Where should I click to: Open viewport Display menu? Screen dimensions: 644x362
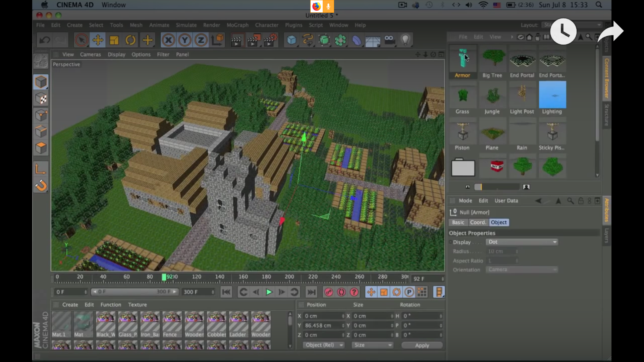(x=116, y=54)
